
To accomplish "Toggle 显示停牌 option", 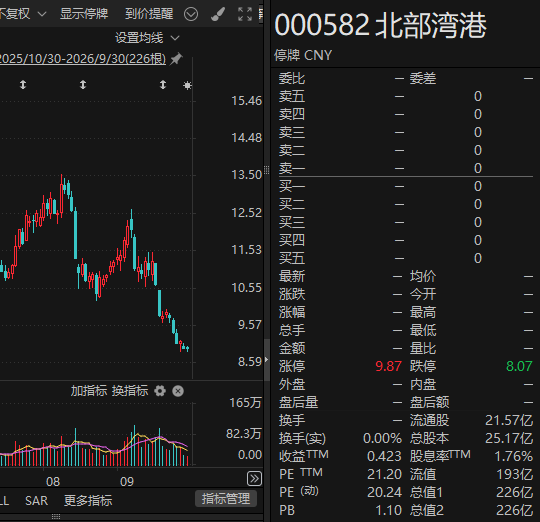I will 84,14.
